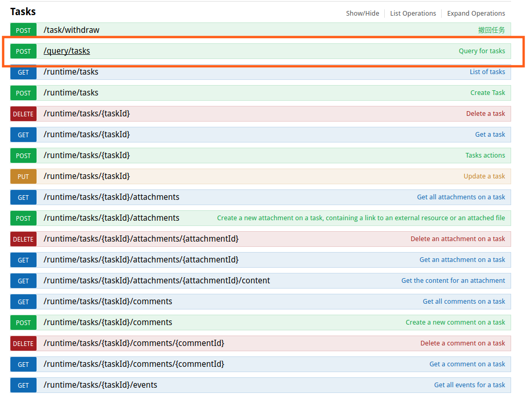Click the 撤回任务 description
This screenshot has width=532, height=394.
click(491, 30)
